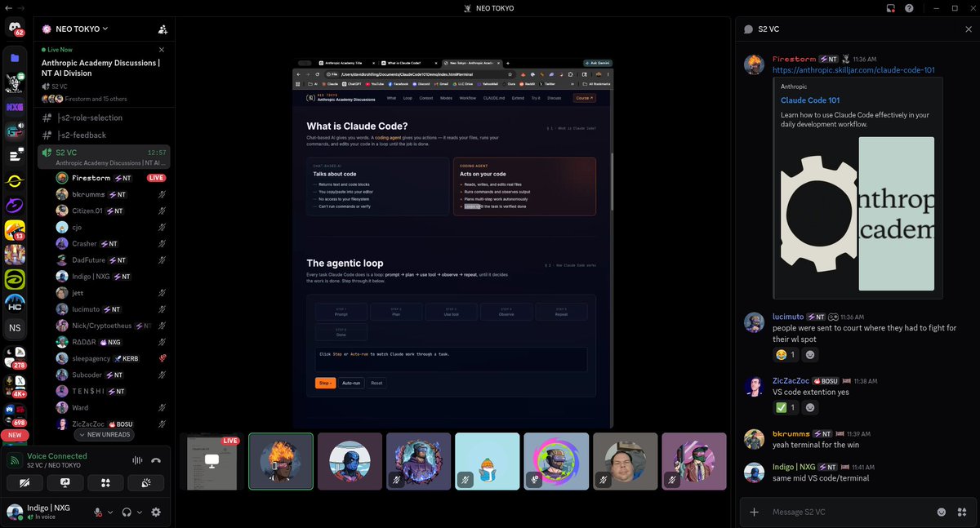Open the NS server icon
980x528 pixels.
(x=15, y=328)
